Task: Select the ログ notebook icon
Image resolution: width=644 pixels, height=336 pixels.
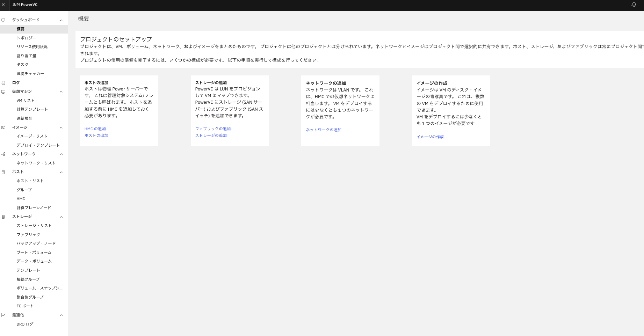Action: click(x=3, y=82)
